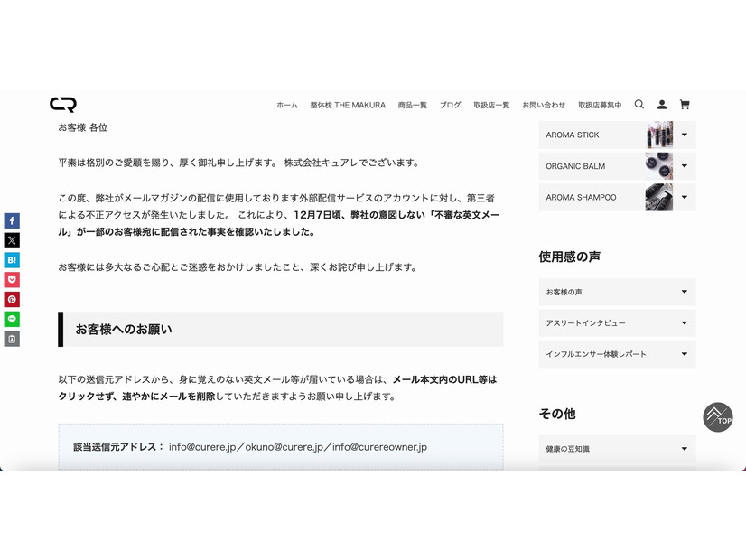Save the article with the Pocket icon
The width and height of the screenshot is (746, 560).
click(11, 280)
